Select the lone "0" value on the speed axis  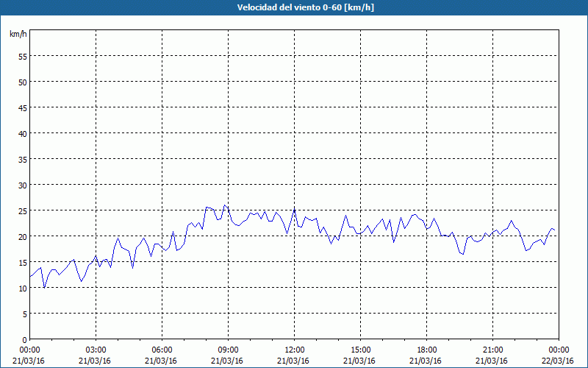click(25, 342)
